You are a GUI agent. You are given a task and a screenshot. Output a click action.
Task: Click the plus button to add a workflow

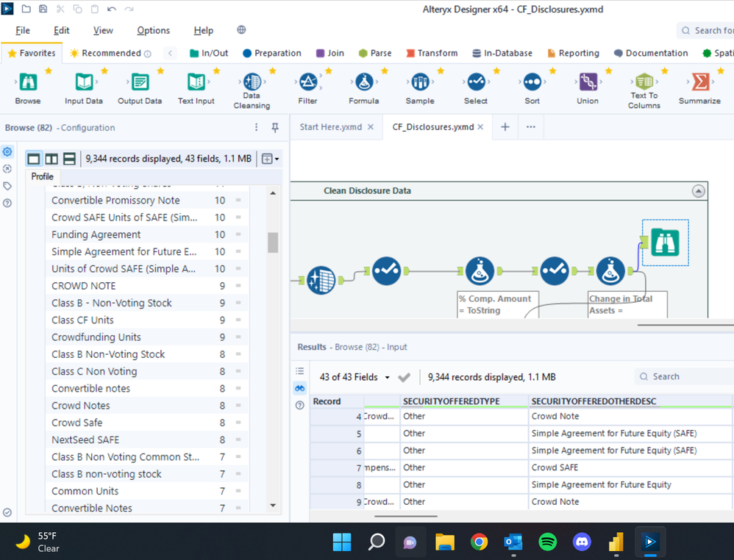505,126
